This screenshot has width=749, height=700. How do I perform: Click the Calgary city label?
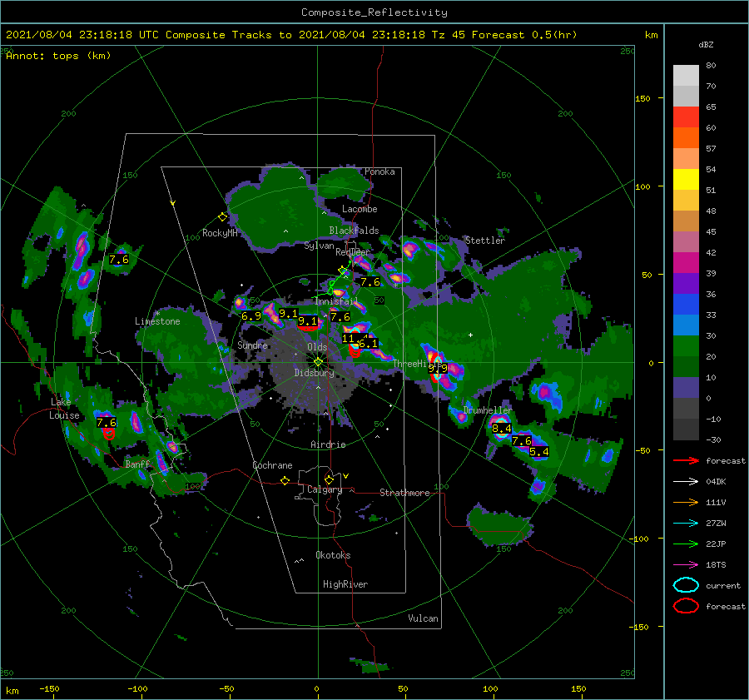(x=325, y=489)
